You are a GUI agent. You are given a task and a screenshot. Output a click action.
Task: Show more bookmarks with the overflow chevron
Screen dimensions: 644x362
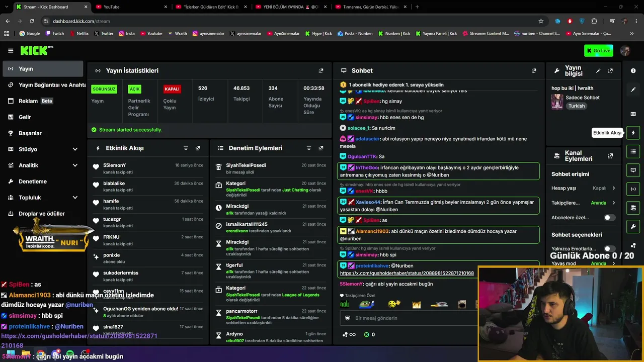point(632,34)
